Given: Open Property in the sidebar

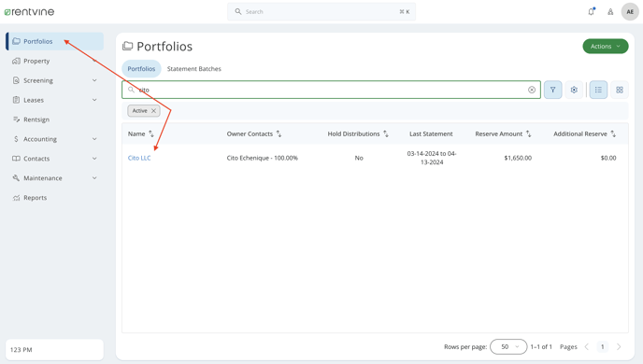Looking at the screenshot, I should (x=54, y=61).
